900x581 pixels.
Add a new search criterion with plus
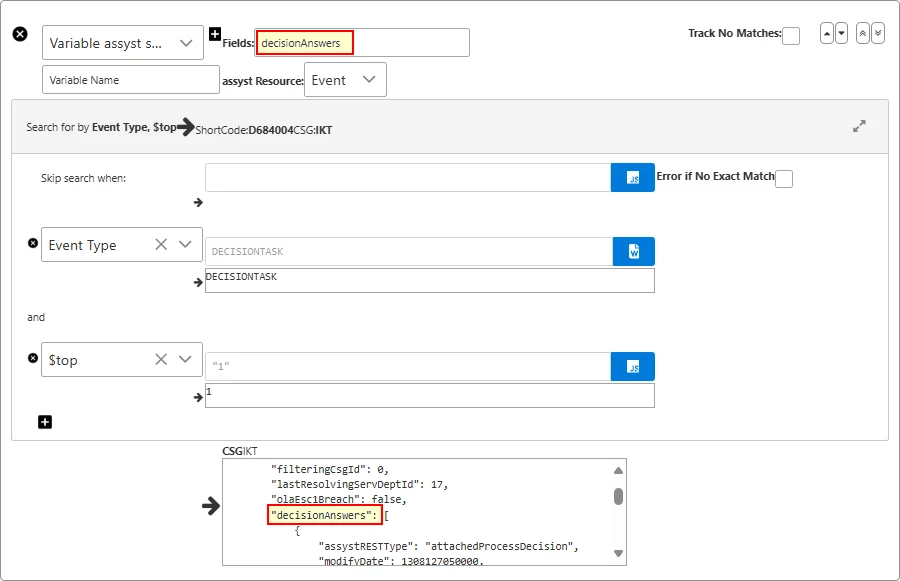(45, 422)
